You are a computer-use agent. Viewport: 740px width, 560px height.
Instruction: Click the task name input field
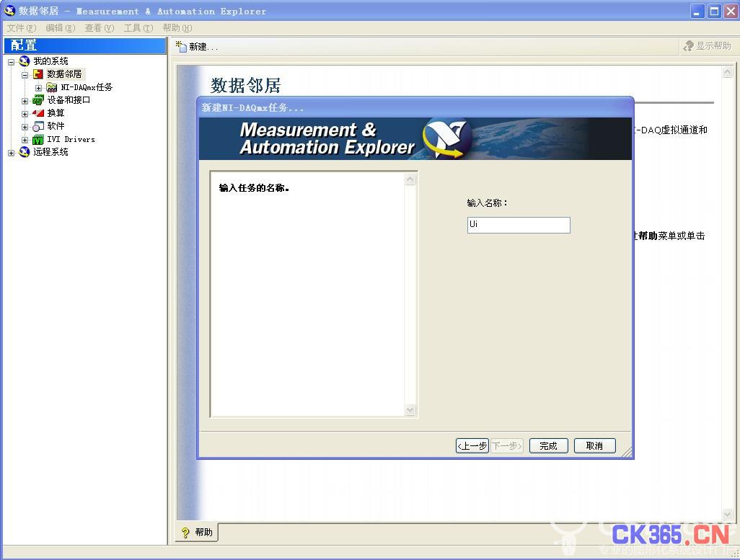pos(519,225)
